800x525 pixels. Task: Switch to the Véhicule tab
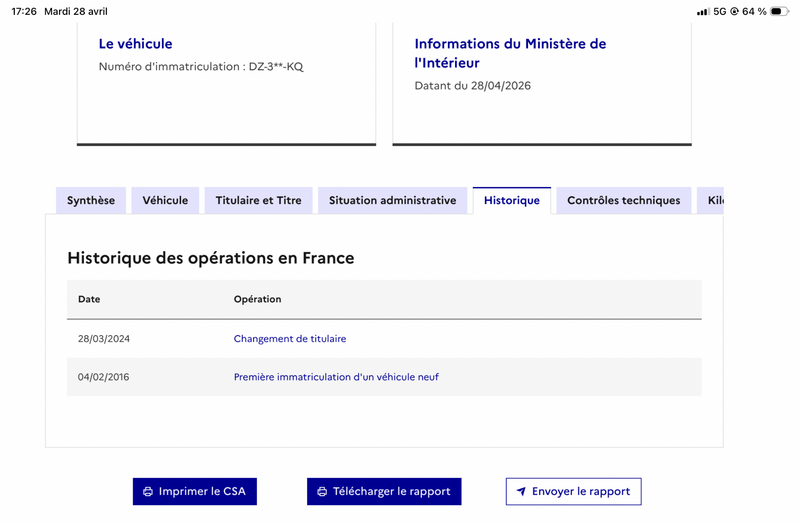click(165, 201)
